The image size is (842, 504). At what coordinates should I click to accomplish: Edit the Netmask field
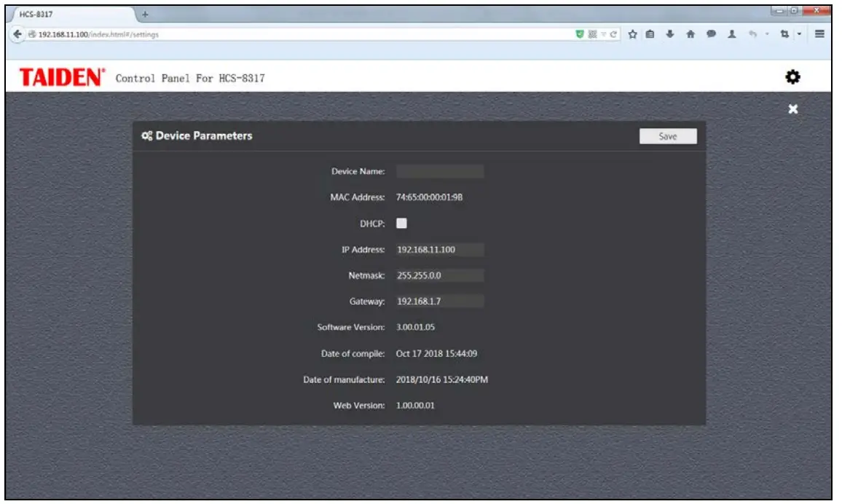[440, 275]
